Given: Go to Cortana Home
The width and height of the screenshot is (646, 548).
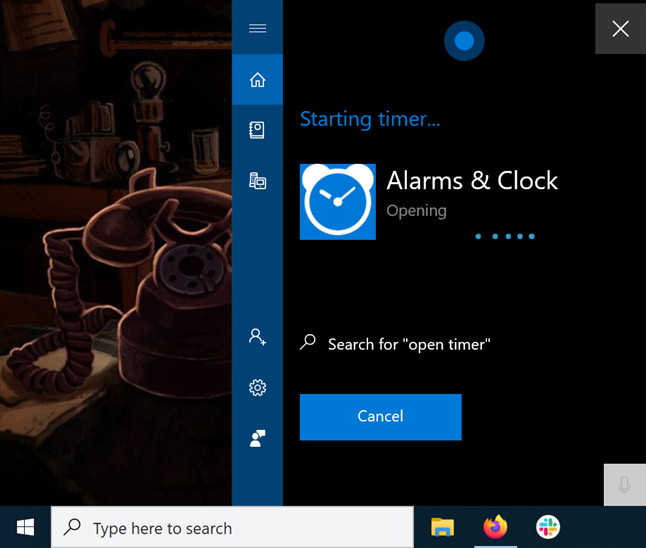Looking at the screenshot, I should coord(257,79).
